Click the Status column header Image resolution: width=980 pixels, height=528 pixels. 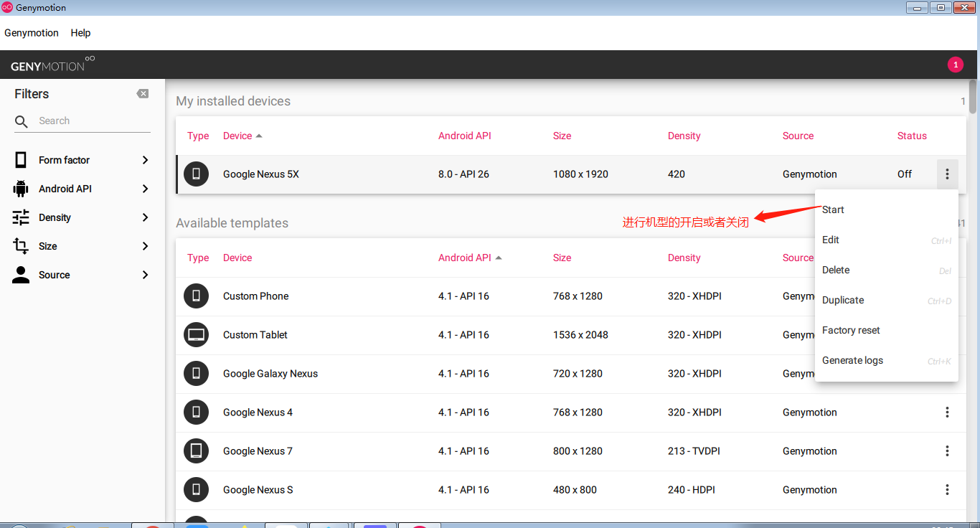pos(912,136)
